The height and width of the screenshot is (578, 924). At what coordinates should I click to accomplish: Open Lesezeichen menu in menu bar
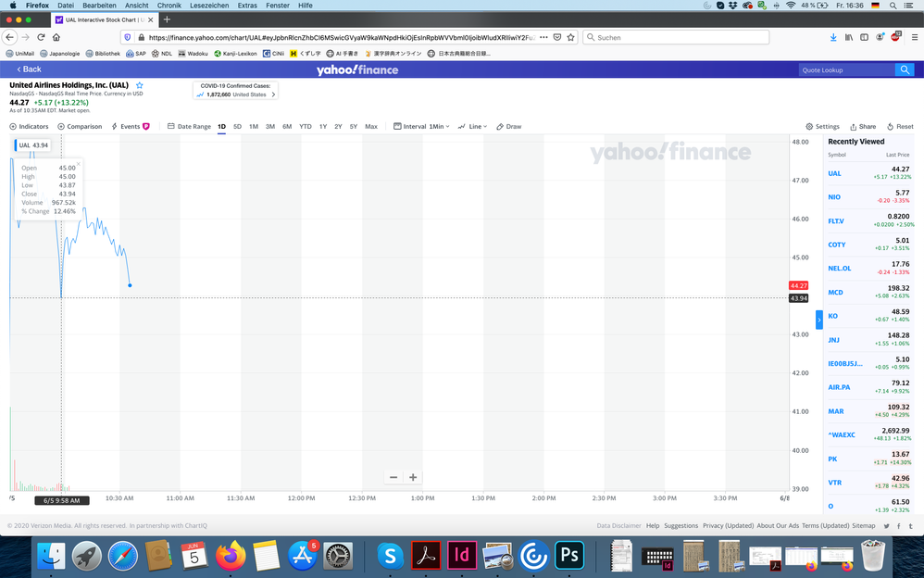coord(208,6)
